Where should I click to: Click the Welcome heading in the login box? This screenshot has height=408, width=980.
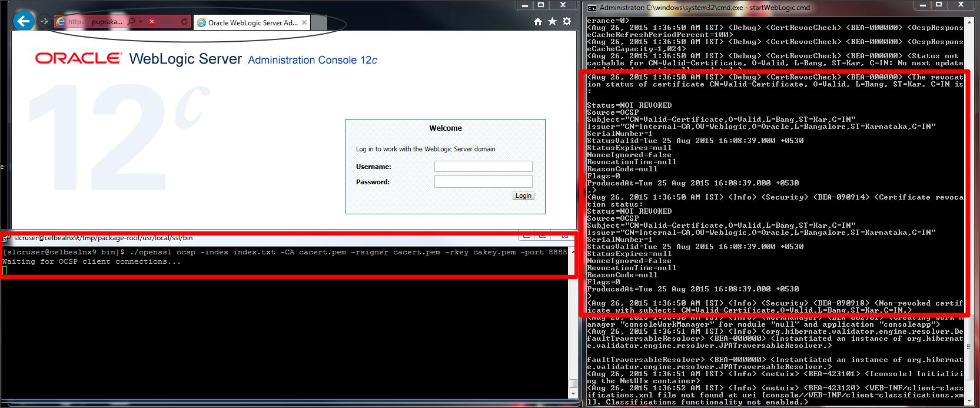pos(446,128)
